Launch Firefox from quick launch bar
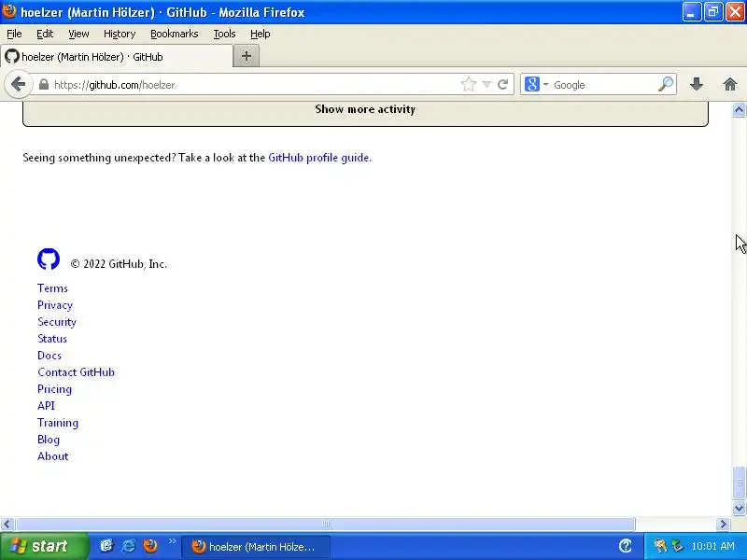This screenshot has height=560, width=747. [150, 546]
